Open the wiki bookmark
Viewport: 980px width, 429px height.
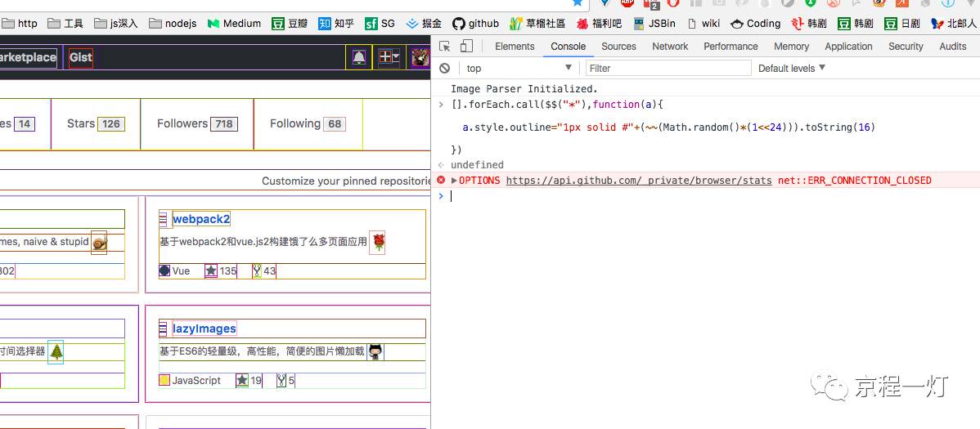(x=704, y=24)
